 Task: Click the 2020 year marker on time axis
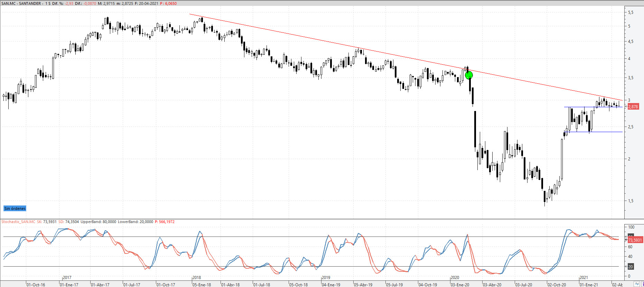pos(455,278)
